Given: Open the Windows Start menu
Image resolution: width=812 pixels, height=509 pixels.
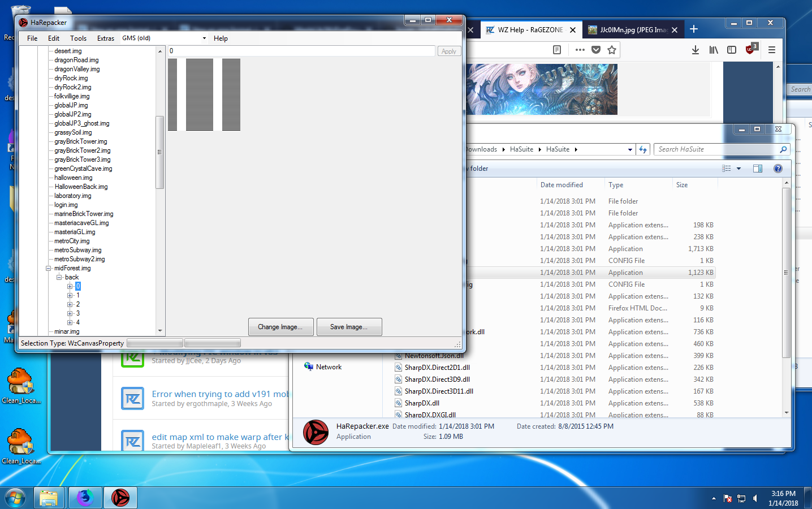Looking at the screenshot, I should point(15,498).
